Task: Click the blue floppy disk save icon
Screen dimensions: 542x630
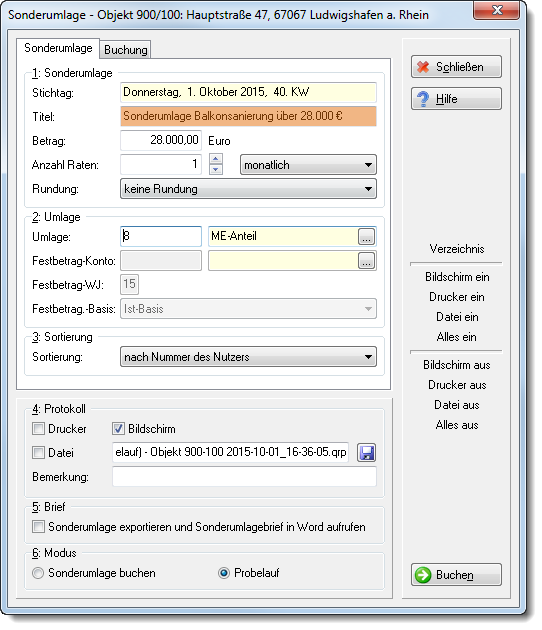Action: (x=366, y=453)
